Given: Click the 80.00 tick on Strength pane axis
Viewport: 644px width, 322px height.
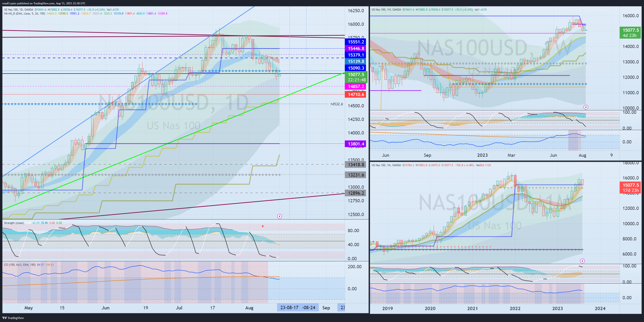Looking at the screenshot, I should click(x=354, y=231).
